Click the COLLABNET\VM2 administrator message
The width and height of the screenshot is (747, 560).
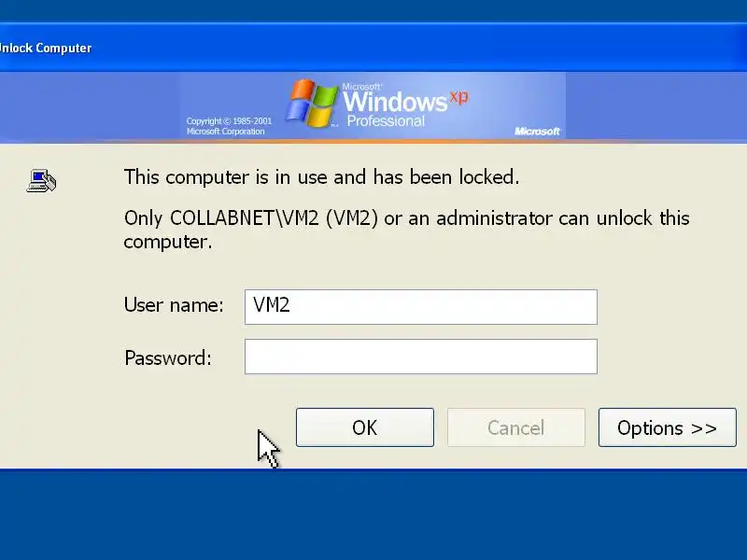[406, 230]
